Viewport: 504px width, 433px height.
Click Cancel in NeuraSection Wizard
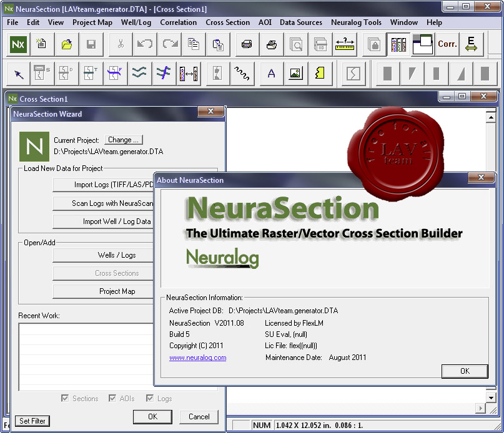[199, 417]
